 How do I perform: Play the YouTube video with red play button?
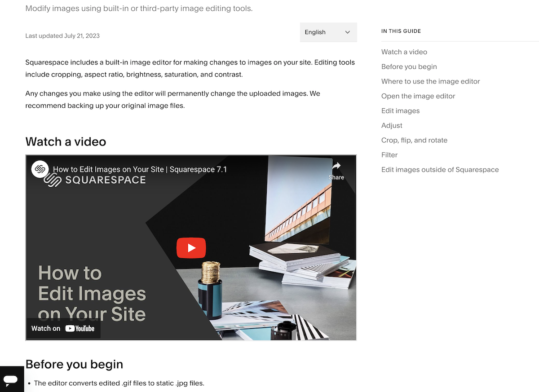[191, 248]
